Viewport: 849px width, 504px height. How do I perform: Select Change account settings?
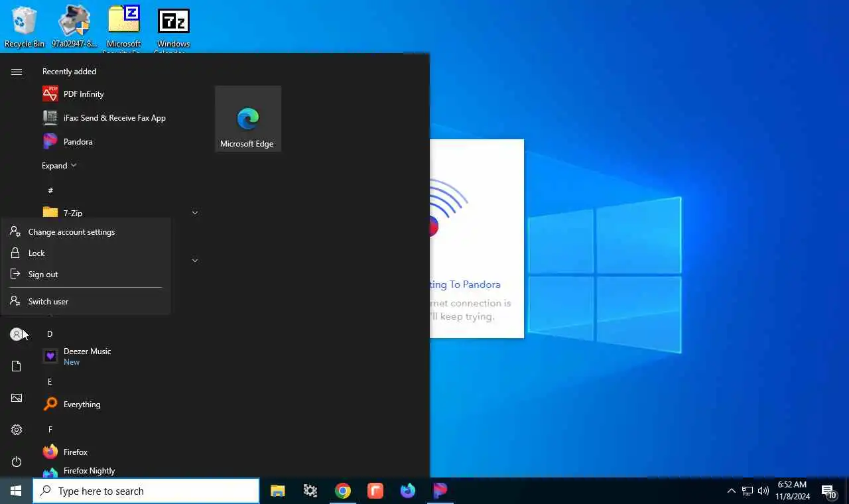point(86,232)
